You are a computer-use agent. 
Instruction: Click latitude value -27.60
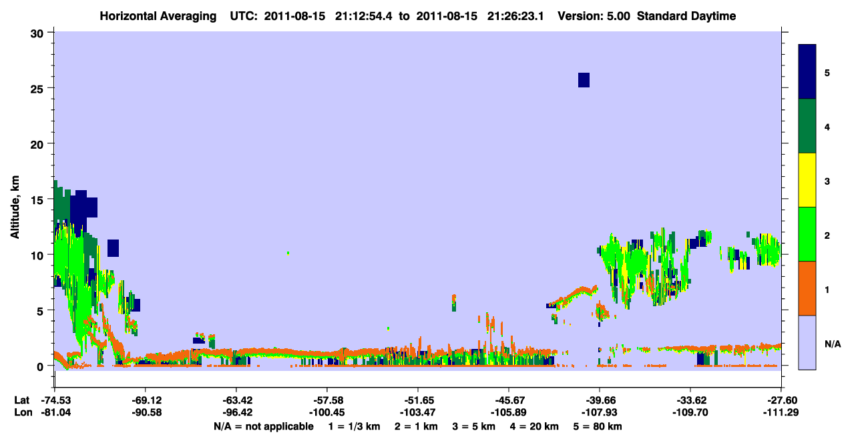click(781, 400)
